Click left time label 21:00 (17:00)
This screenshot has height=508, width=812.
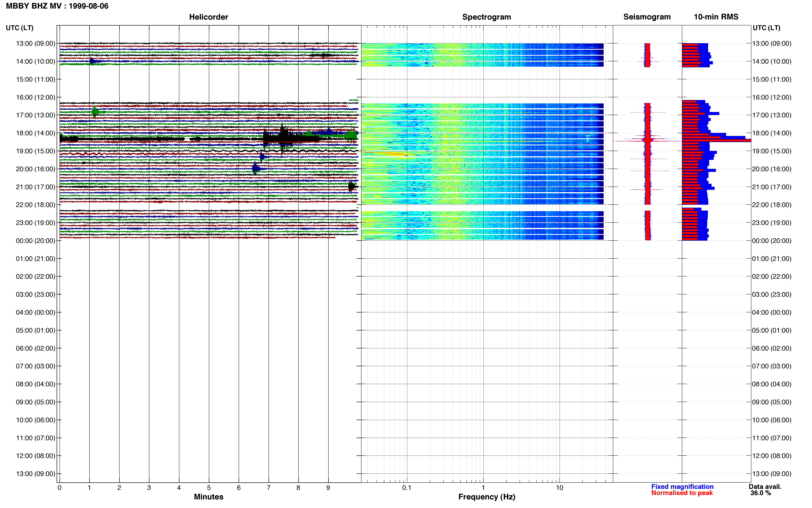tap(36, 187)
